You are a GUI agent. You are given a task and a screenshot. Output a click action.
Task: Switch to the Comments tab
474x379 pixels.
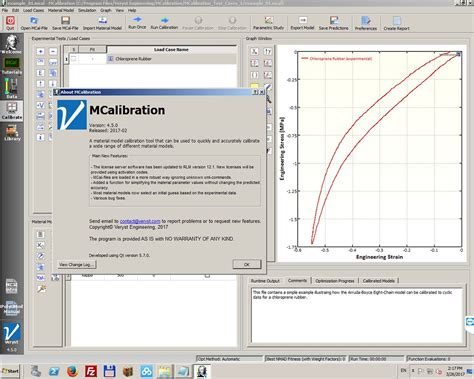(x=297, y=280)
